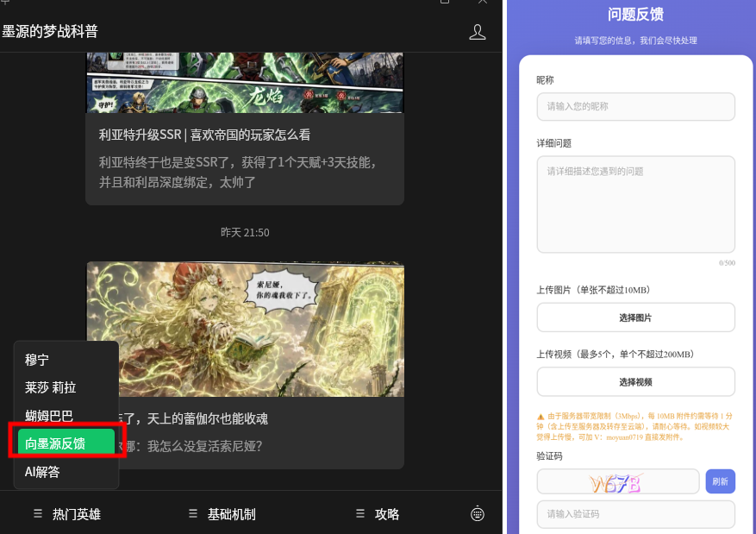
Task: Select 莱莎 莉拉 menu entry
Action: point(66,387)
